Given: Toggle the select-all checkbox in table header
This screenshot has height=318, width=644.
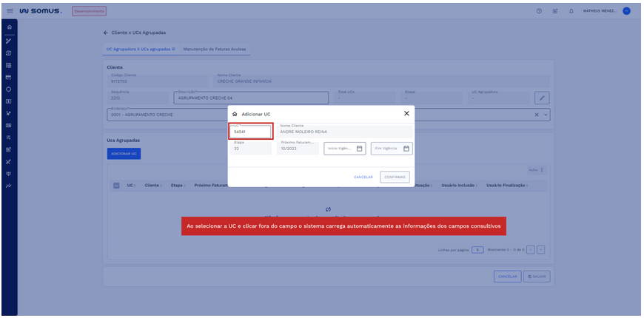Looking at the screenshot, I should (116, 186).
